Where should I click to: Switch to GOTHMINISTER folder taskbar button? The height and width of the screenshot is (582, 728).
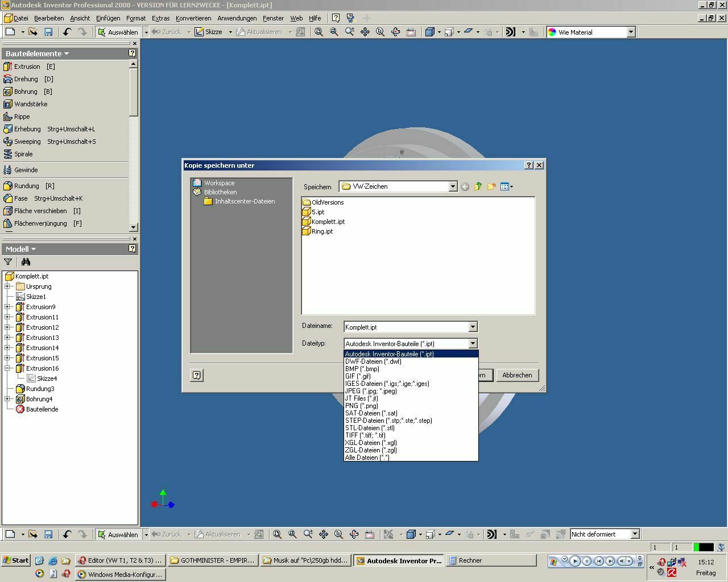213,560
